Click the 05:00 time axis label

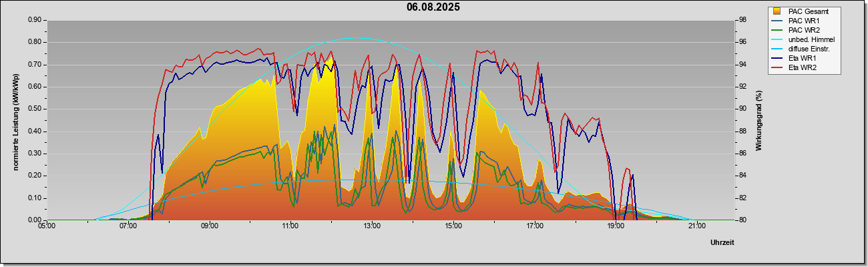tap(47, 226)
